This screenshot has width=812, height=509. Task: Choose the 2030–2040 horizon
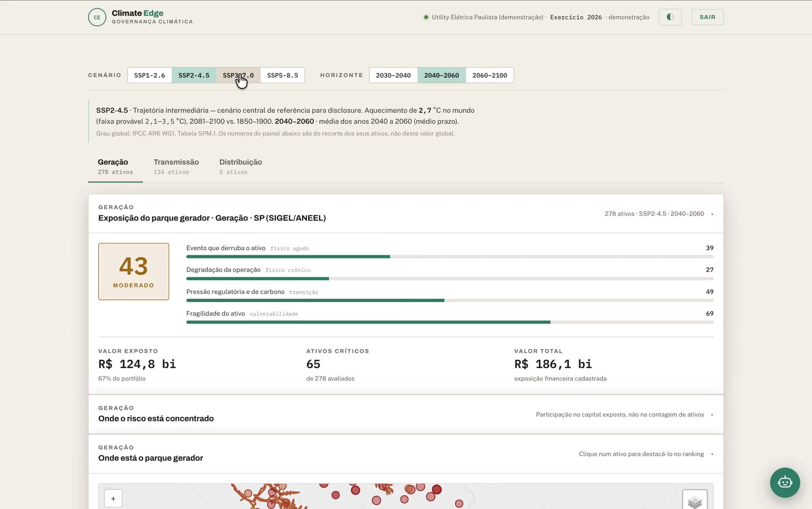tap(393, 75)
